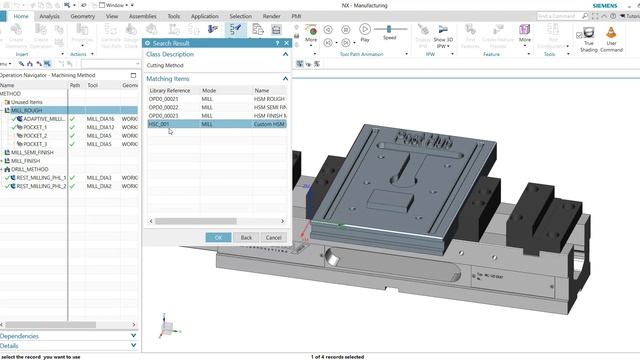
Task: Select the OPD0_00021 HSM ROUGH row
Action: tap(217, 99)
